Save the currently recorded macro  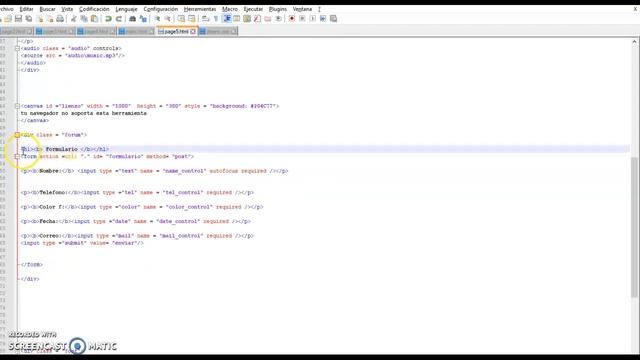pyautogui.click(x=333, y=19)
